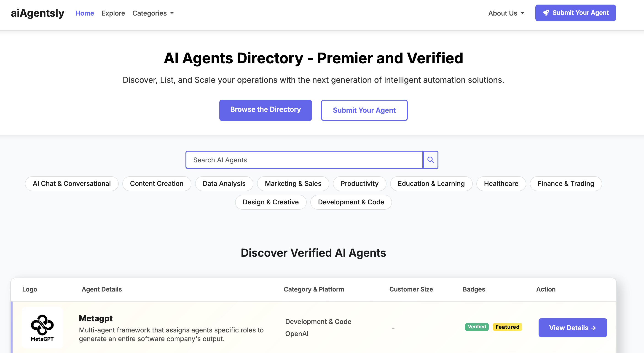
Task: Switch to the Explore section
Action: 113,13
